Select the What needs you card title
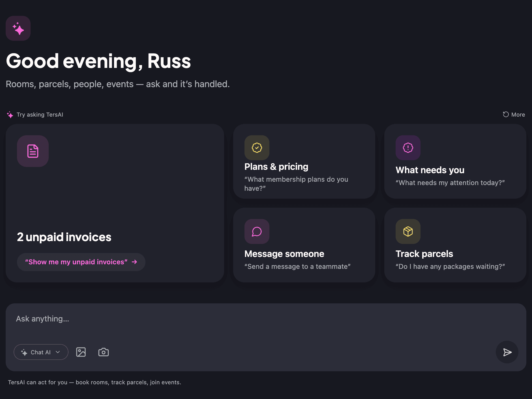Image resolution: width=532 pixels, height=399 pixels. tap(430, 170)
